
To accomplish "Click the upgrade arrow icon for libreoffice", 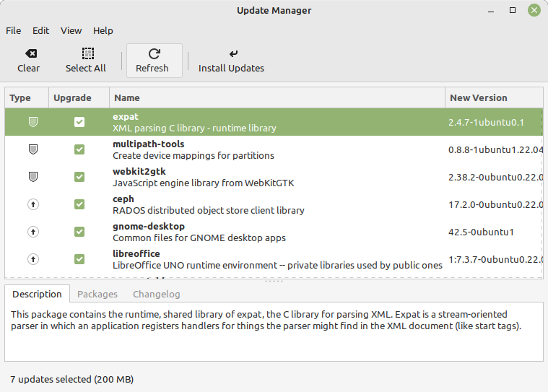I will [x=33, y=259].
